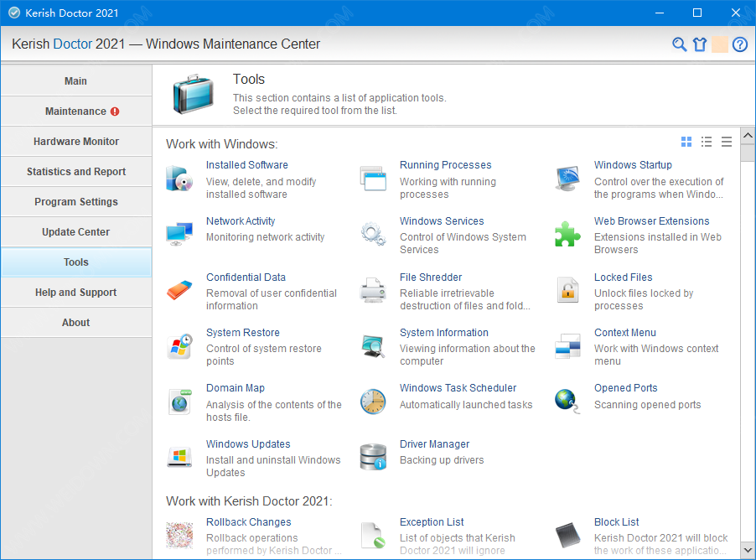The width and height of the screenshot is (756, 560).
Task: Click the Installed Software disc icon
Action: pos(179,179)
